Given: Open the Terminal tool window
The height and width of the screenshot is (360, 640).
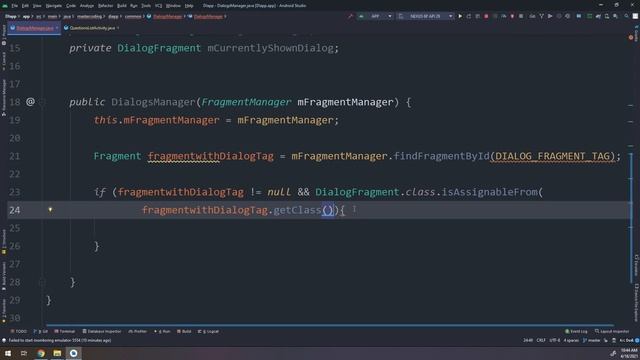Looking at the screenshot, I should tap(64, 331).
